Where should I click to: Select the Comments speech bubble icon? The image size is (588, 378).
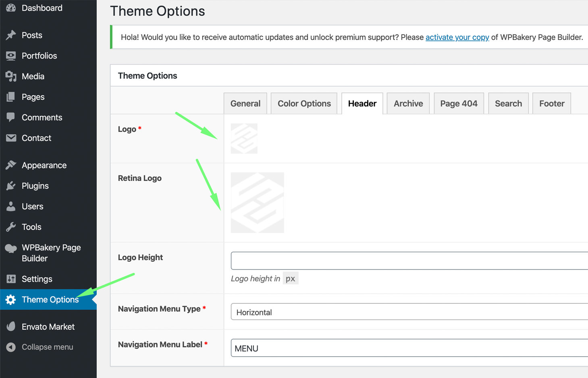pyautogui.click(x=11, y=117)
